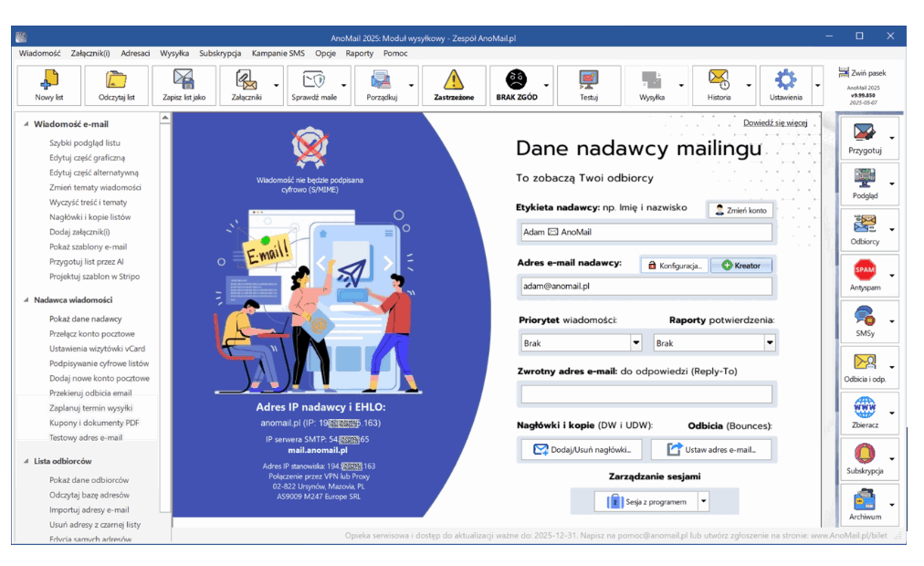Select Projektuj szablon w Stripo
This screenshot has width=924, height=566.
94,277
